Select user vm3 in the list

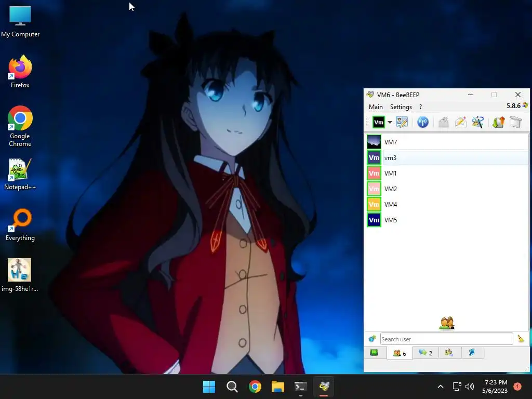coord(447,158)
